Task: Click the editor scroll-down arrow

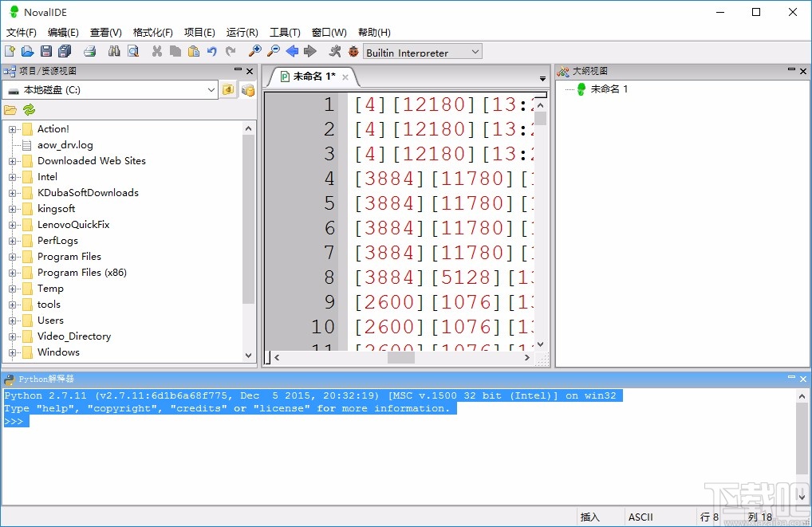Action: tap(541, 344)
